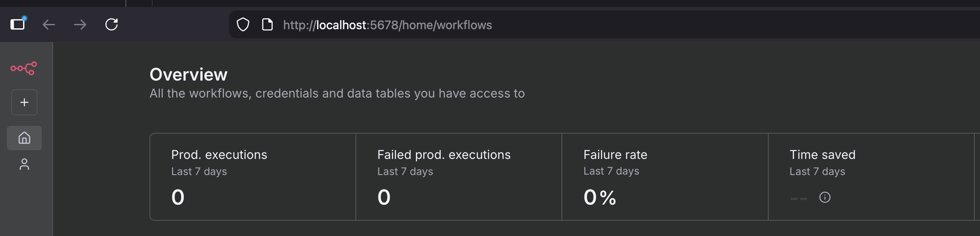Select the Prod. executions insights tab
The image size is (980, 236).
pos(253,176)
